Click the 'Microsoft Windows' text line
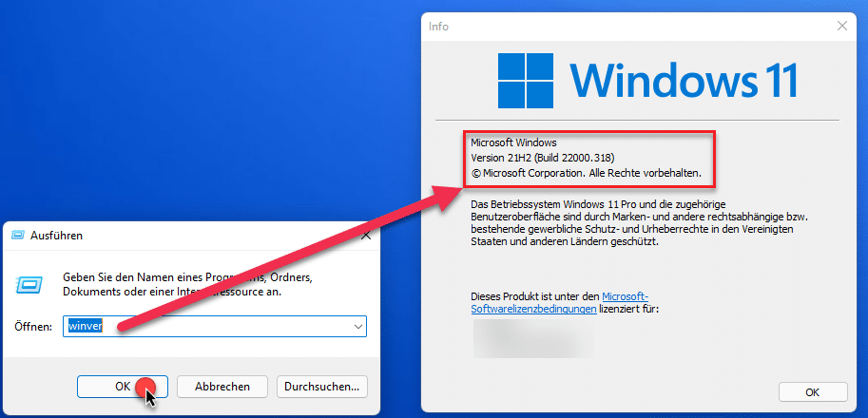 tap(513, 142)
